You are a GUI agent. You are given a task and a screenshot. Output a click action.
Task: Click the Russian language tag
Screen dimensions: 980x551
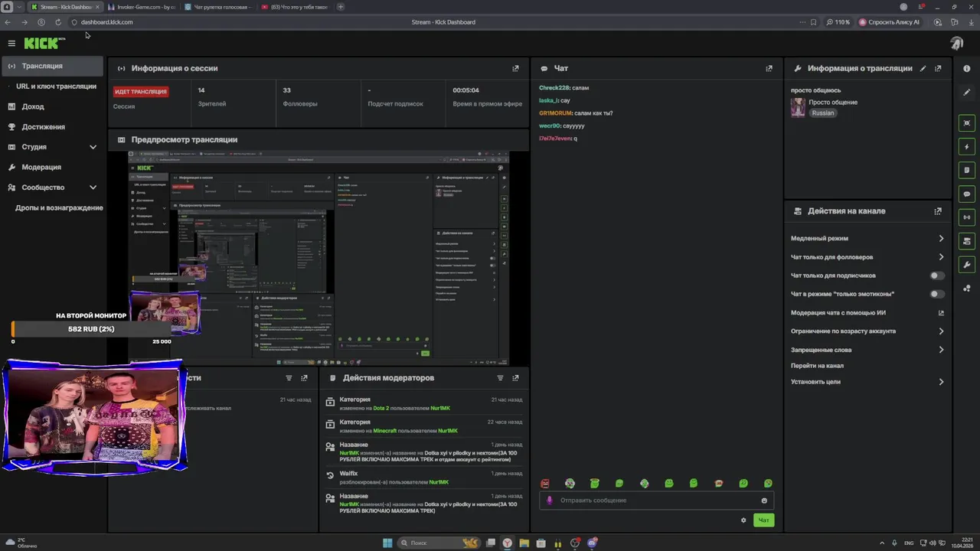click(x=823, y=113)
